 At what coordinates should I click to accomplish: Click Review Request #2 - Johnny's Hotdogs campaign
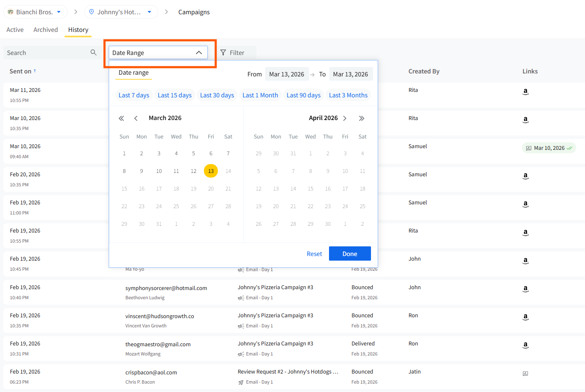pyautogui.click(x=288, y=371)
